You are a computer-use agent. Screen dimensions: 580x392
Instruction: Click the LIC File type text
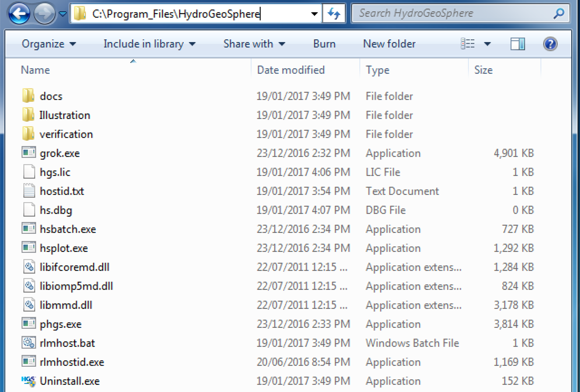pos(383,172)
